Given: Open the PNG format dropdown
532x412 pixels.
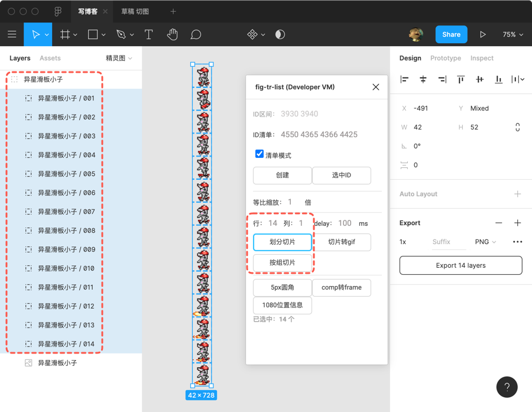Looking at the screenshot, I should point(485,242).
